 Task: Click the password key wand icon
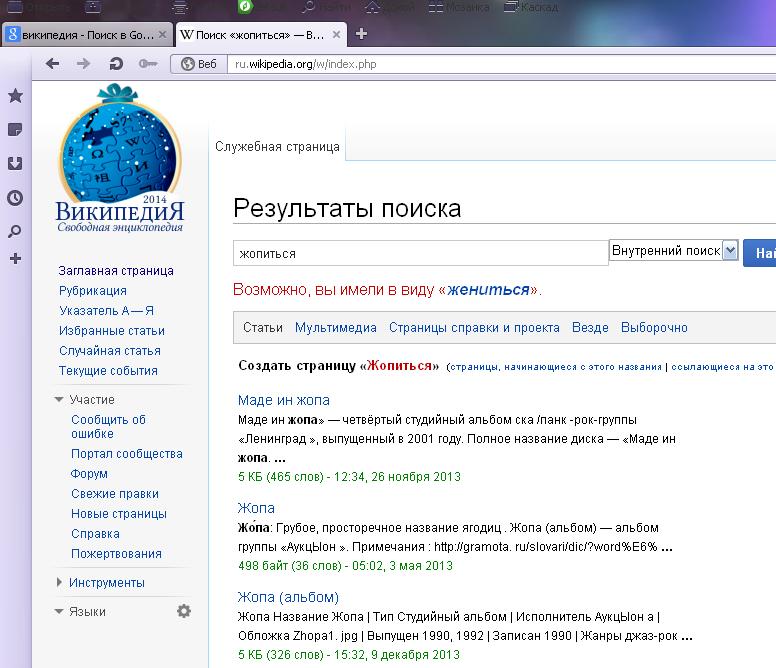(x=148, y=64)
